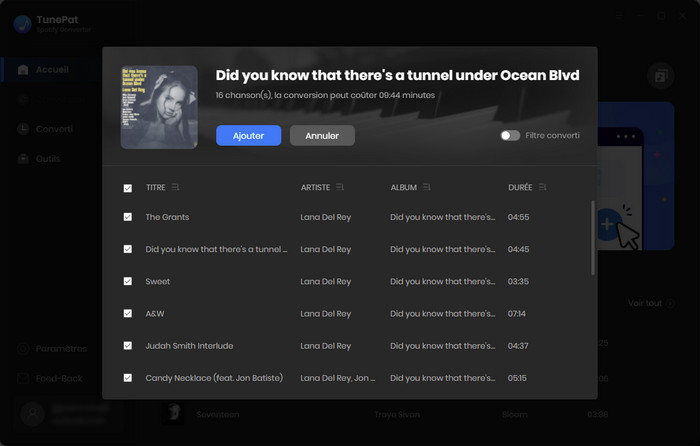The image size is (700, 446).
Task: Click the TunePat logo icon
Action: (22, 24)
